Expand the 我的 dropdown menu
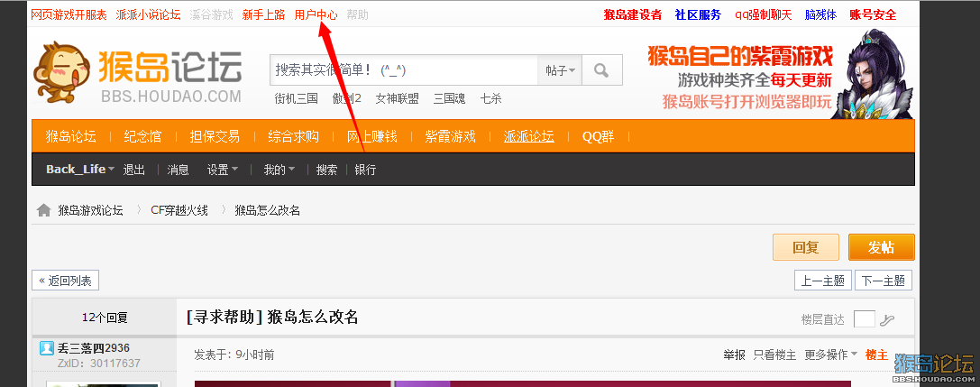The image size is (980, 387). (279, 170)
